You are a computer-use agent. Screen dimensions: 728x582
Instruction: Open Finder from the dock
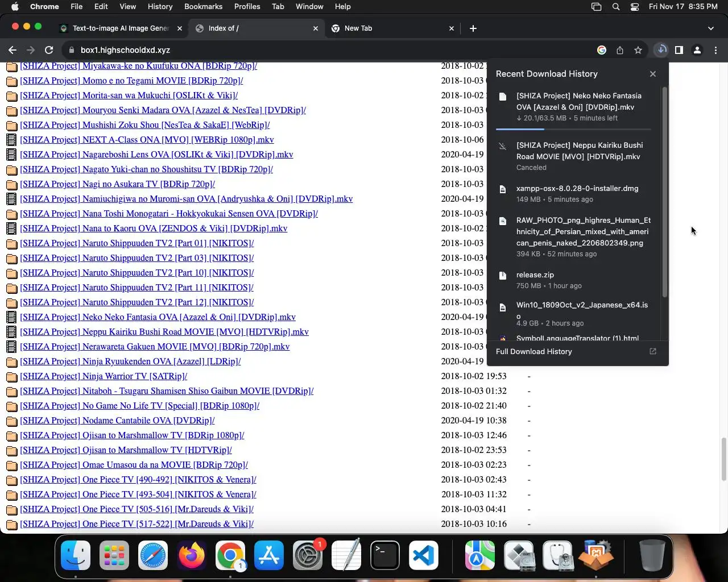(76, 555)
